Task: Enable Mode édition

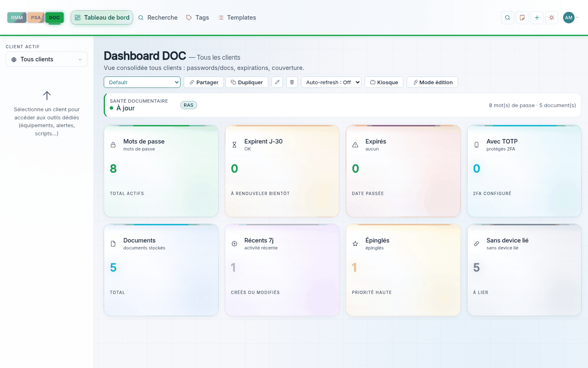Action: (432, 82)
